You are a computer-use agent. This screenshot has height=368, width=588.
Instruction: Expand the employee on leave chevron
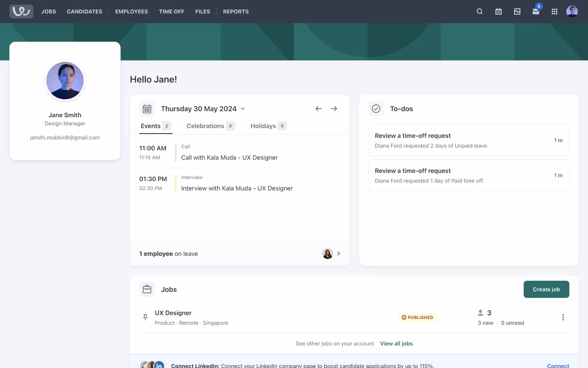pos(338,254)
